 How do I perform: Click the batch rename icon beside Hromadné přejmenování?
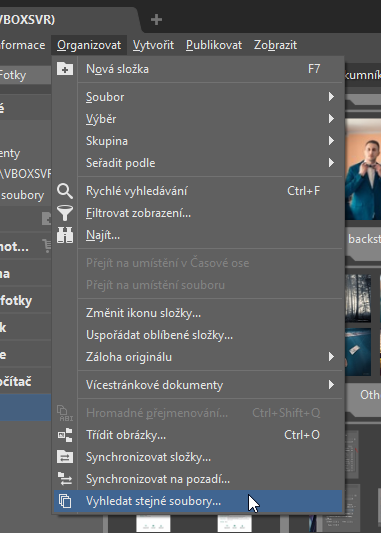65,413
